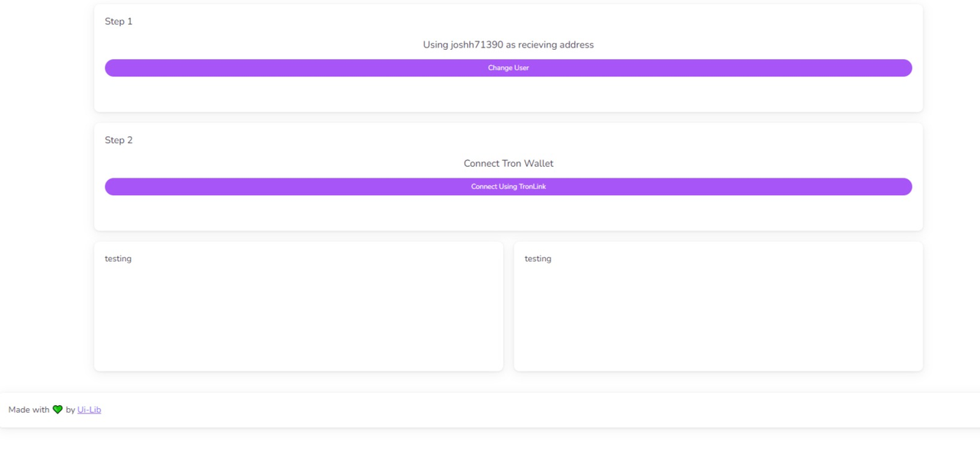This screenshot has width=980, height=464.
Task: Click the 'Made with' footer text
Action: point(29,410)
